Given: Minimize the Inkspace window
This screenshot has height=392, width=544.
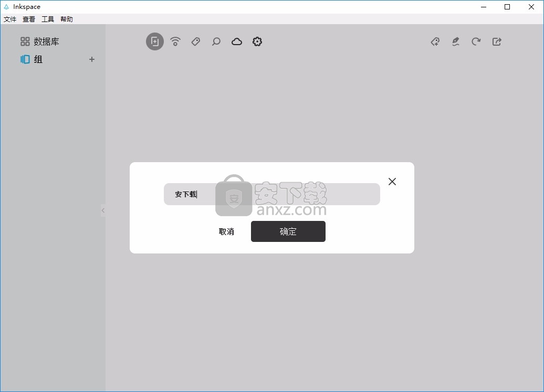Looking at the screenshot, I should 484,7.
